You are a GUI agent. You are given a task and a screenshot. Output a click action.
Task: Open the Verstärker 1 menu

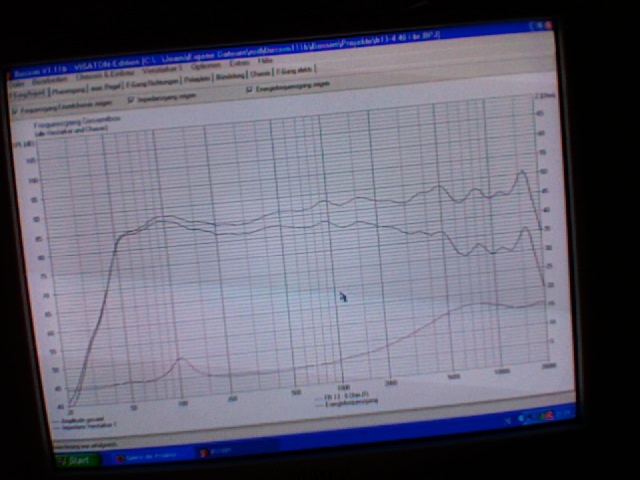click(162, 70)
